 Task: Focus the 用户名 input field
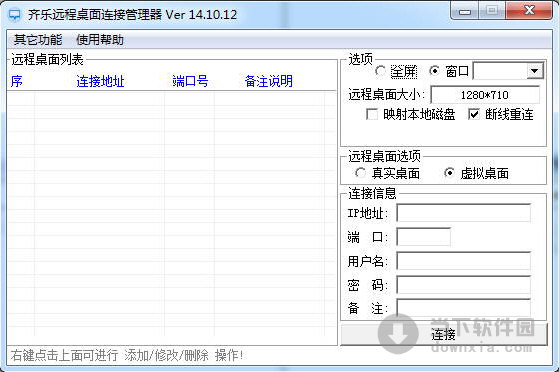coord(463,261)
